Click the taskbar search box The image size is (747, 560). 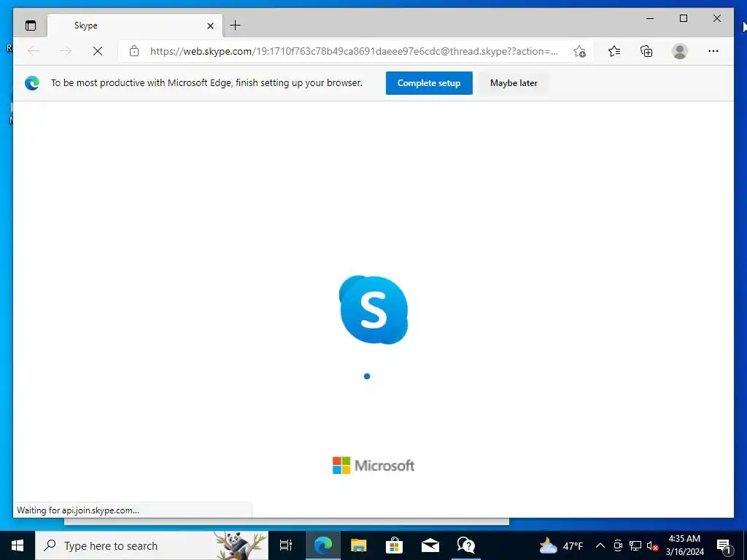152,545
